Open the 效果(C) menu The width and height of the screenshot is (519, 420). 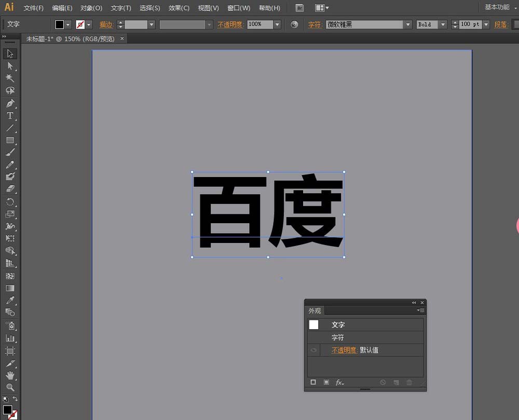179,8
